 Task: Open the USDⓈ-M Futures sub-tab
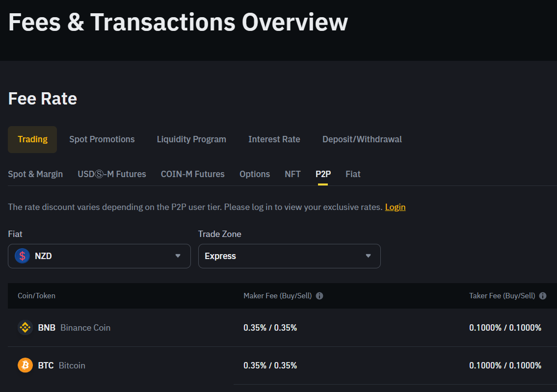point(111,174)
